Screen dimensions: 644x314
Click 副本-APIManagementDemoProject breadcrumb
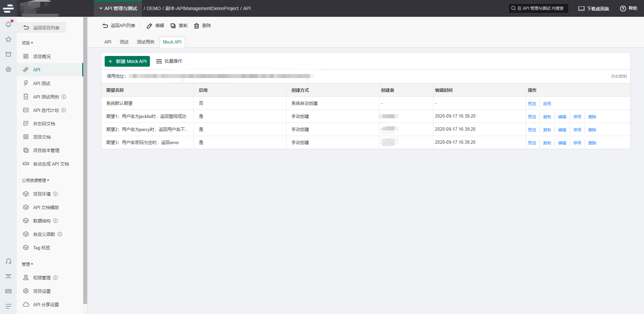pyautogui.click(x=202, y=8)
